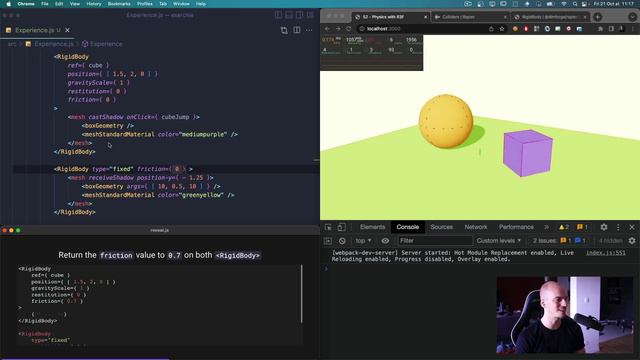Open the index.js:551 source link
This screenshot has height=360, width=640.
pyautogui.click(x=606, y=253)
